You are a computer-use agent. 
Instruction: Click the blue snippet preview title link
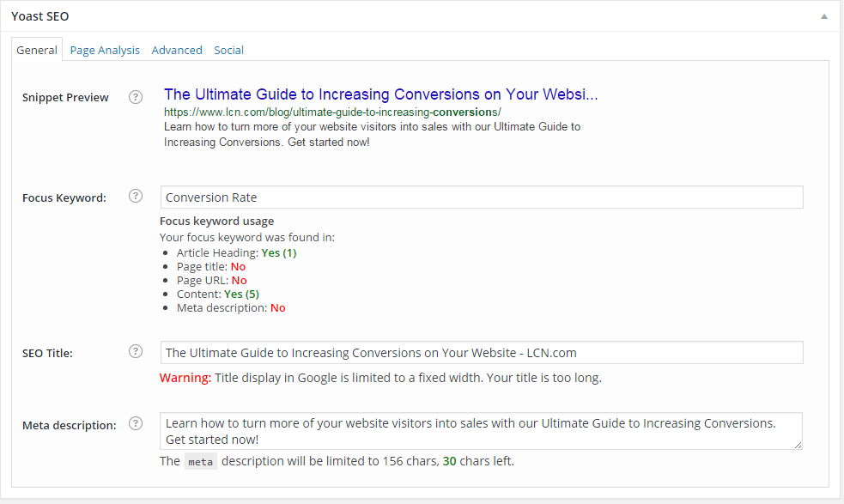pos(381,94)
